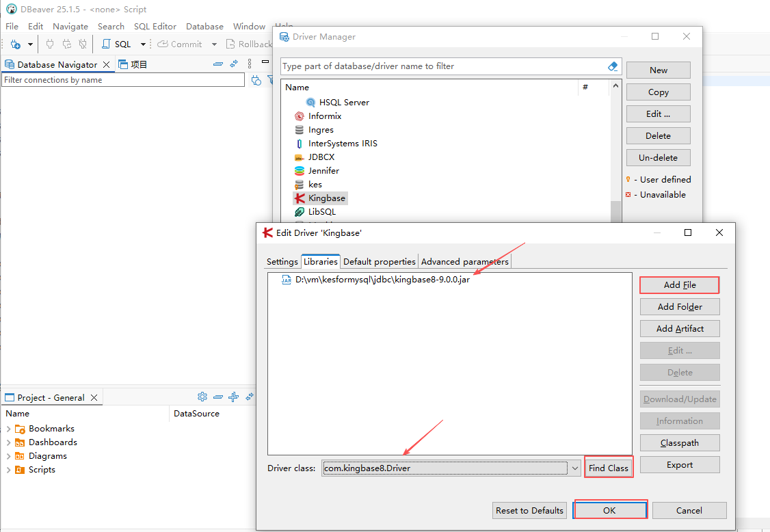The image size is (770, 532).
Task: Expand the Diagrams tree node
Action: [8, 456]
